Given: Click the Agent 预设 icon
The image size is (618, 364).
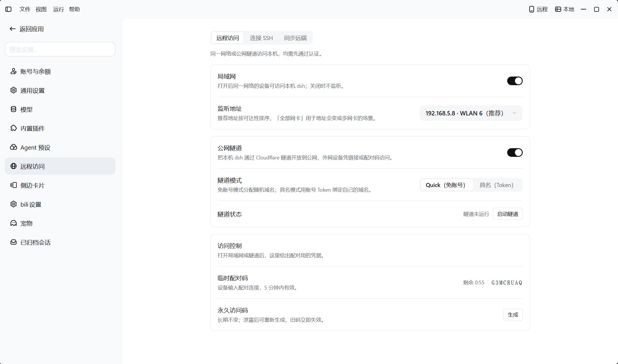Looking at the screenshot, I should [x=14, y=147].
